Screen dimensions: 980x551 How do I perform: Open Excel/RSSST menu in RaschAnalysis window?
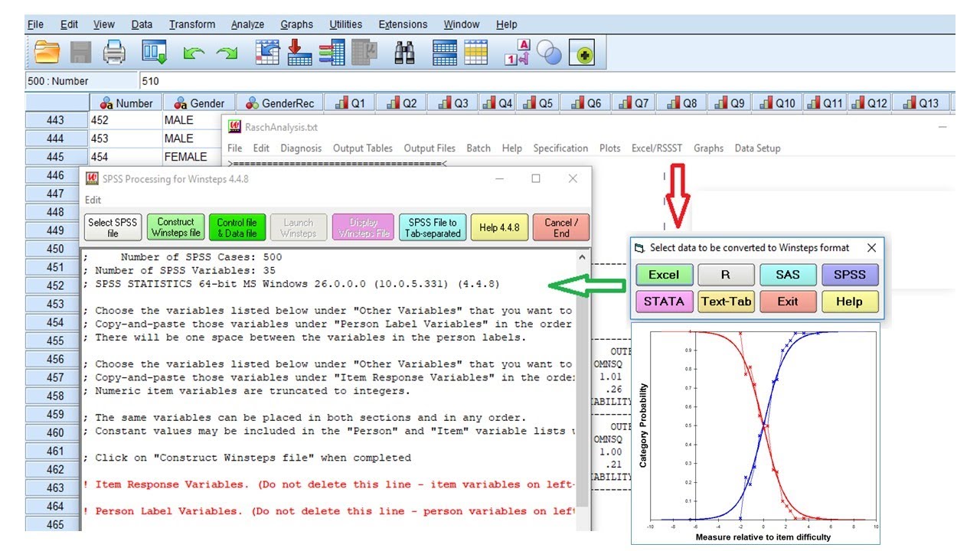[657, 148]
